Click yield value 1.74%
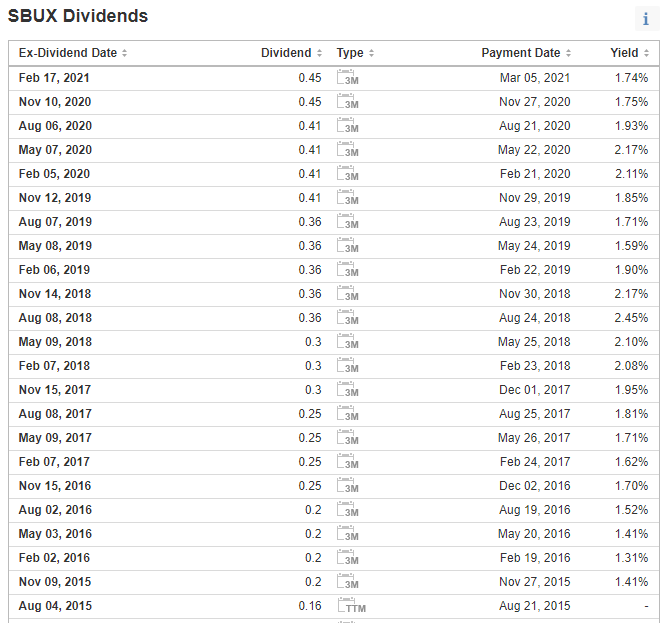Viewport: 665px width, 623px height. (x=631, y=78)
